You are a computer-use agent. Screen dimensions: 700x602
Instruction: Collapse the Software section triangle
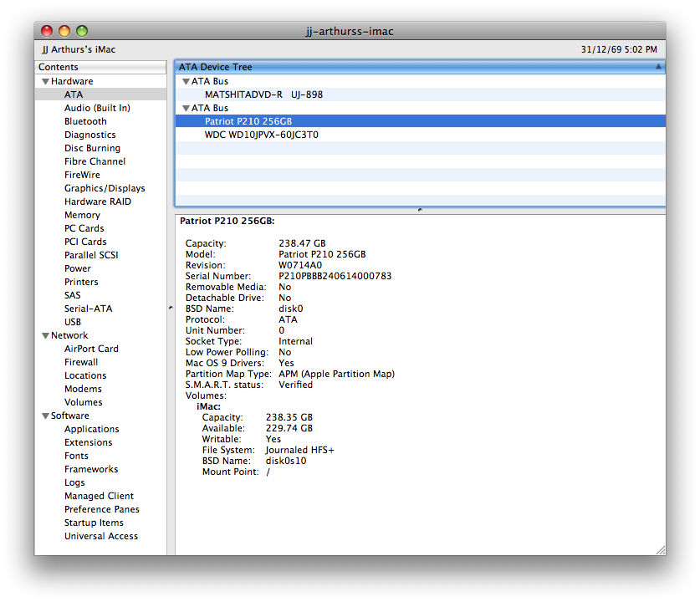[45, 416]
